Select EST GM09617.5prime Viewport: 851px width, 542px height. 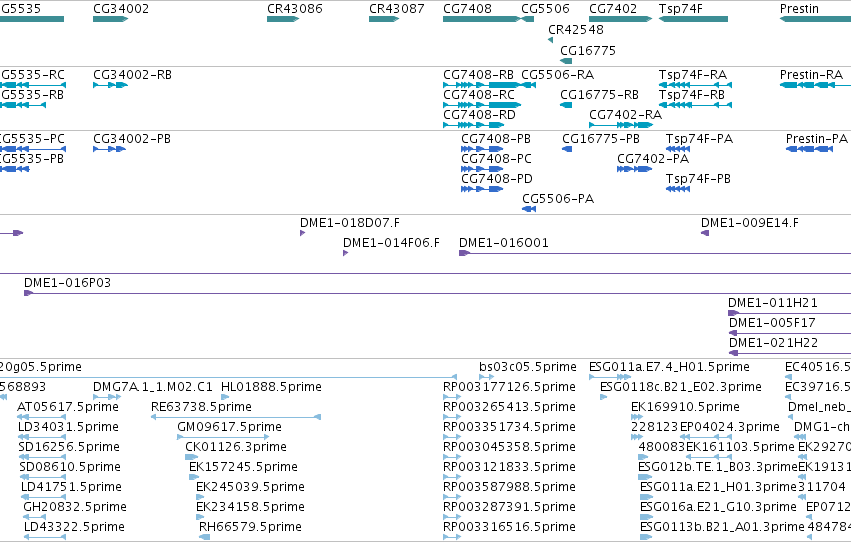click(230, 428)
